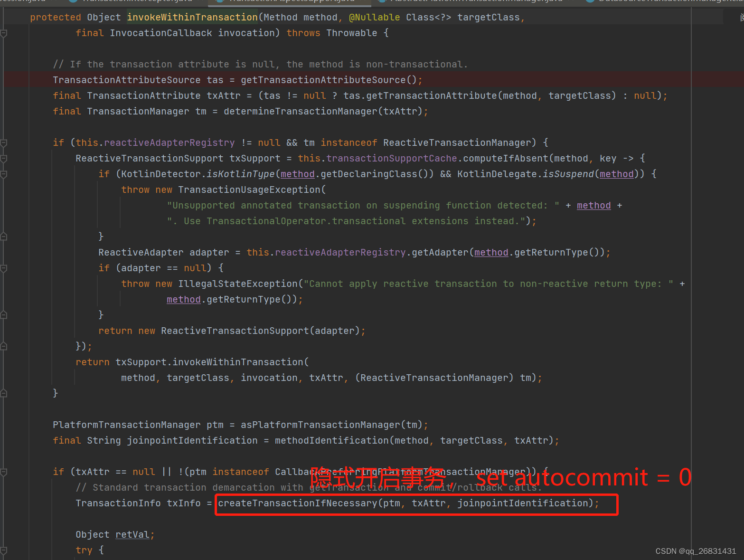The image size is (744, 560).
Task: Collapse the KotlinDetector.isKotlinType if-block fold marker
Action: point(3,174)
